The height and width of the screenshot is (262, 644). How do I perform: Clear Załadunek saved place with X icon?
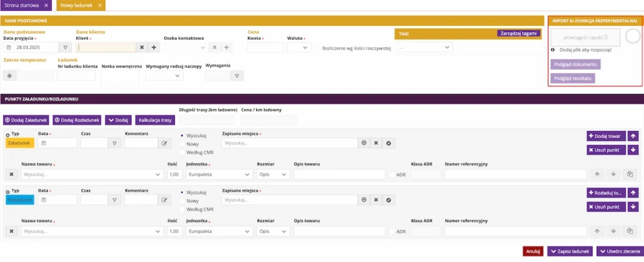pyautogui.click(x=376, y=143)
